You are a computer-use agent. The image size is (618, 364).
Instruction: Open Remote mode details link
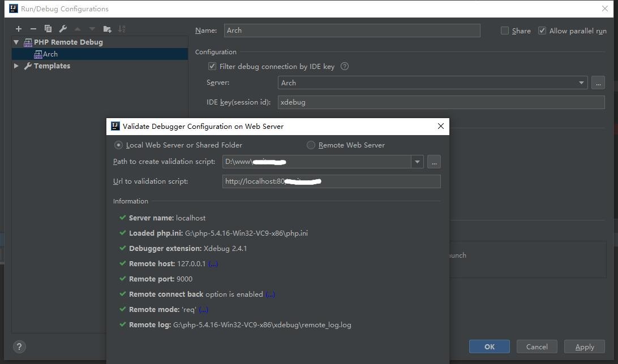(x=203, y=310)
